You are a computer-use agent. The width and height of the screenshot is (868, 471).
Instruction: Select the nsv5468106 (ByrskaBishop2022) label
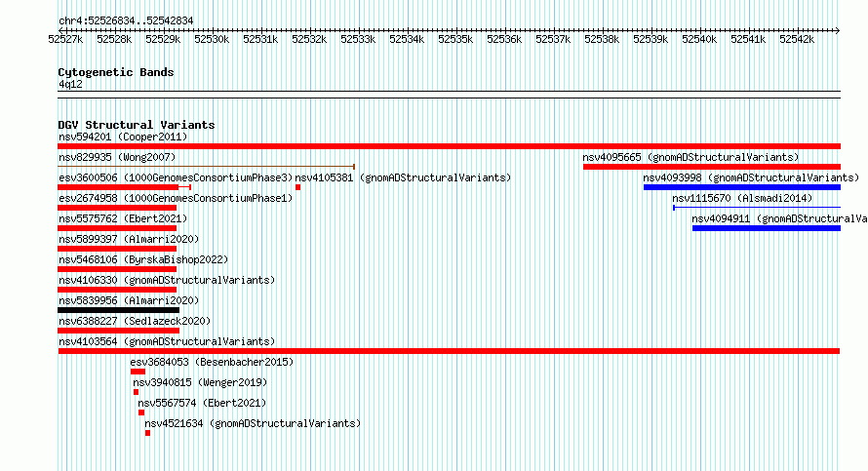click(x=143, y=260)
